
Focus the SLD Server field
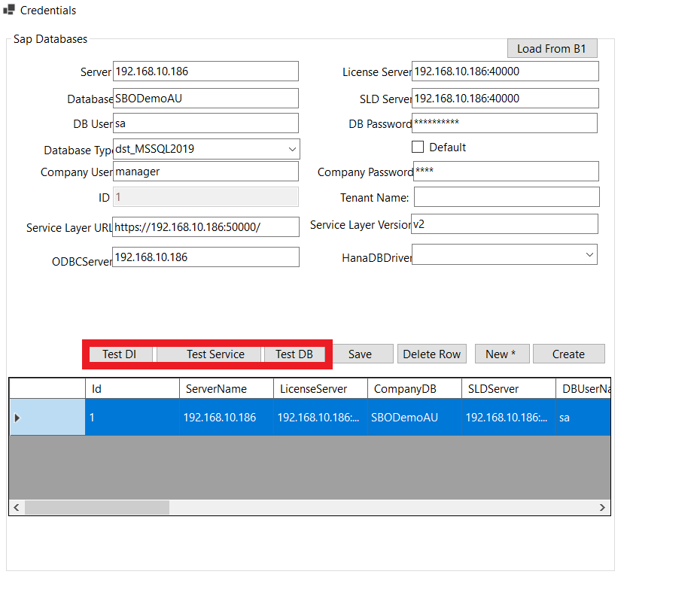[x=505, y=98]
